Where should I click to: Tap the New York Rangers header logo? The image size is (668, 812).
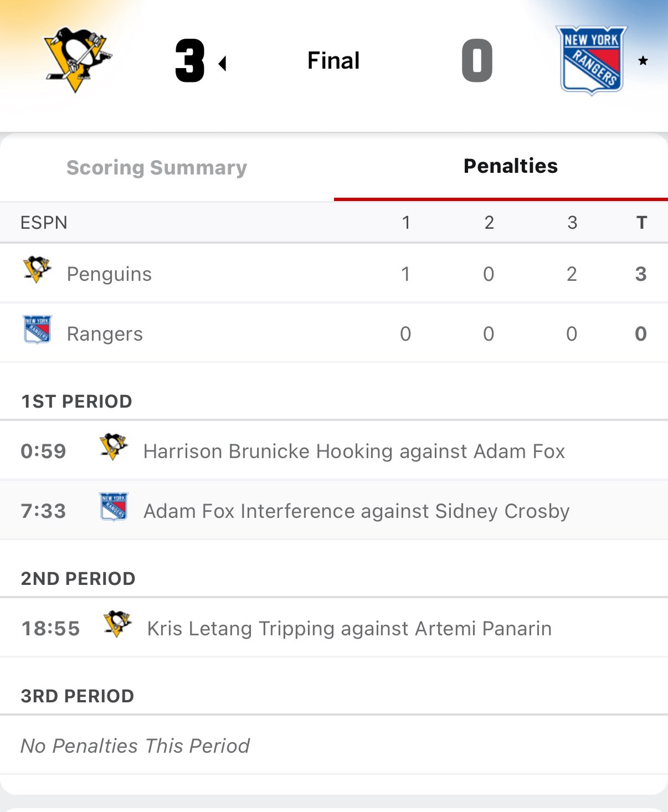pyautogui.click(x=592, y=60)
